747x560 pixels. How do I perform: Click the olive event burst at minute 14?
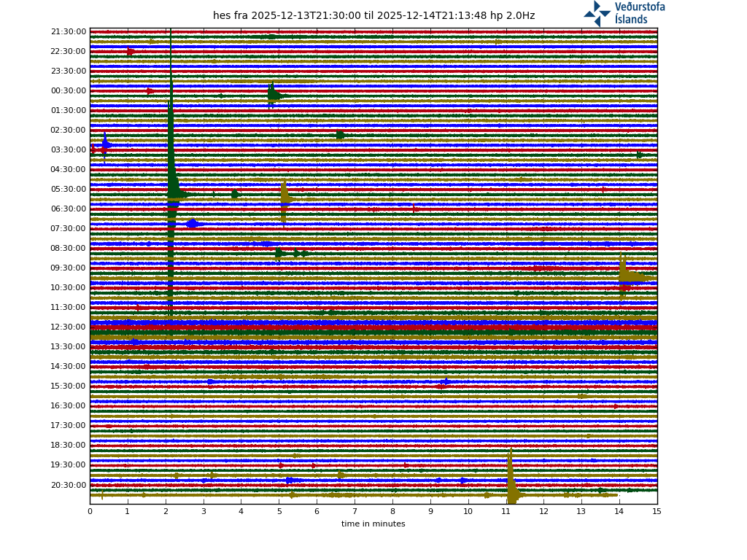tap(627, 275)
